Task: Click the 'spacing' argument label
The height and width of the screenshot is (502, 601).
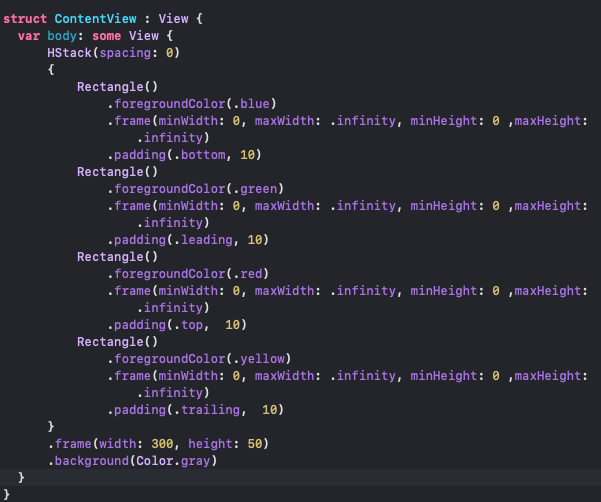Action: pos(125,53)
